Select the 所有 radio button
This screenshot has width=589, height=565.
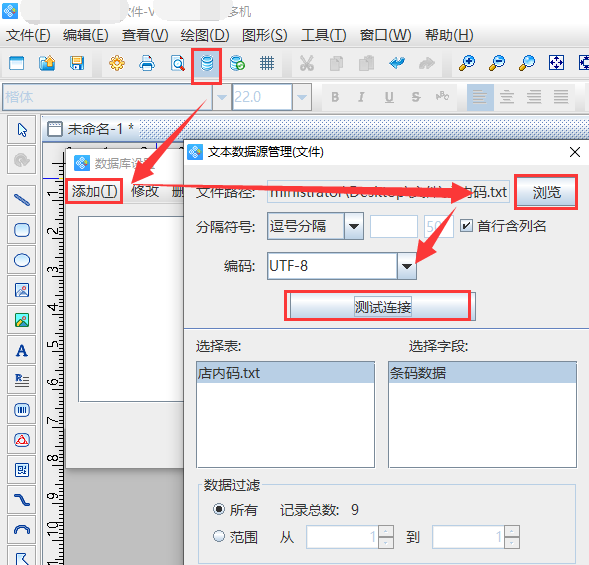click(219, 509)
